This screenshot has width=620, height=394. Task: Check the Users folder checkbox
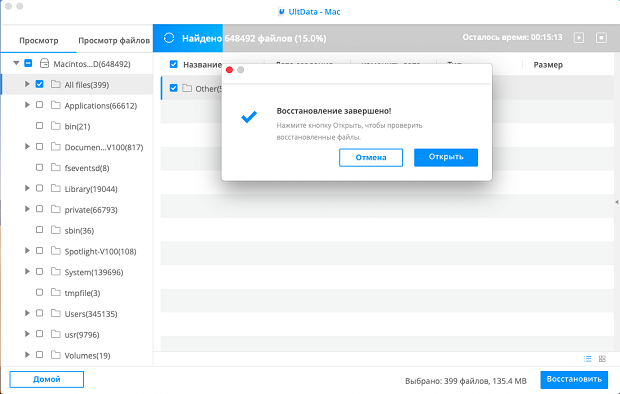[x=39, y=313]
